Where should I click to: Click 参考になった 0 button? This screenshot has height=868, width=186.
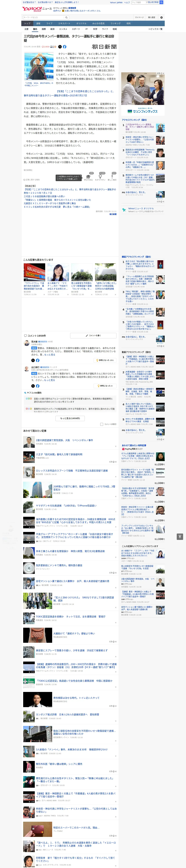point(105,386)
